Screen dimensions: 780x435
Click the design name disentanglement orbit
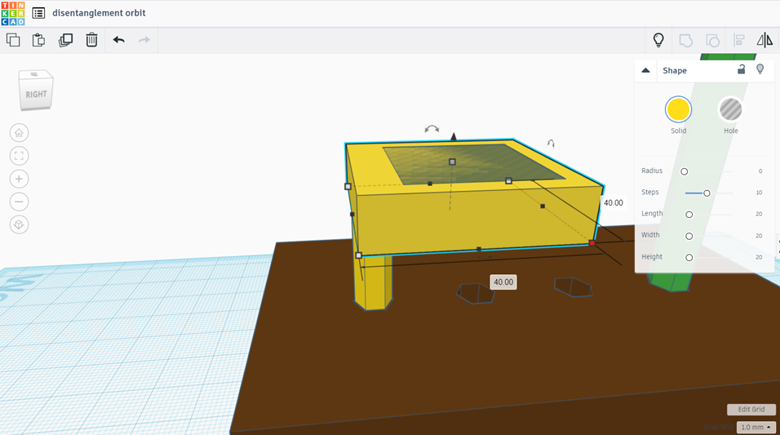[99, 13]
